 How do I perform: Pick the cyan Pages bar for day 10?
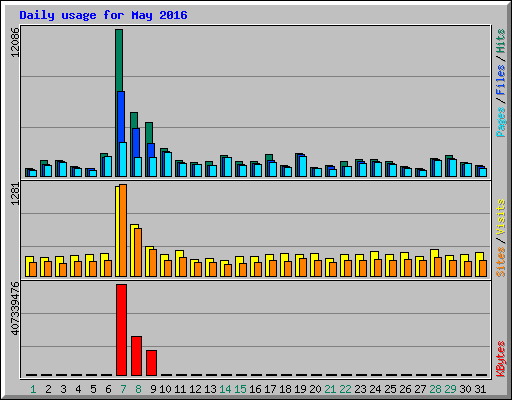(168, 164)
